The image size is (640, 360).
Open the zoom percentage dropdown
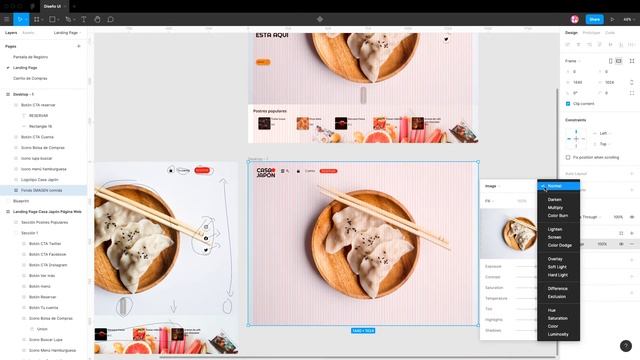pyautogui.click(x=629, y=19)
